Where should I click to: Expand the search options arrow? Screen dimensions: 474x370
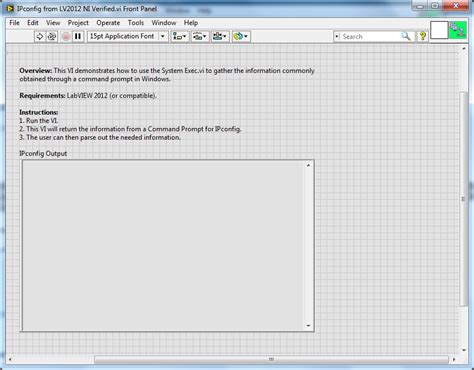(x=337, y=36)
